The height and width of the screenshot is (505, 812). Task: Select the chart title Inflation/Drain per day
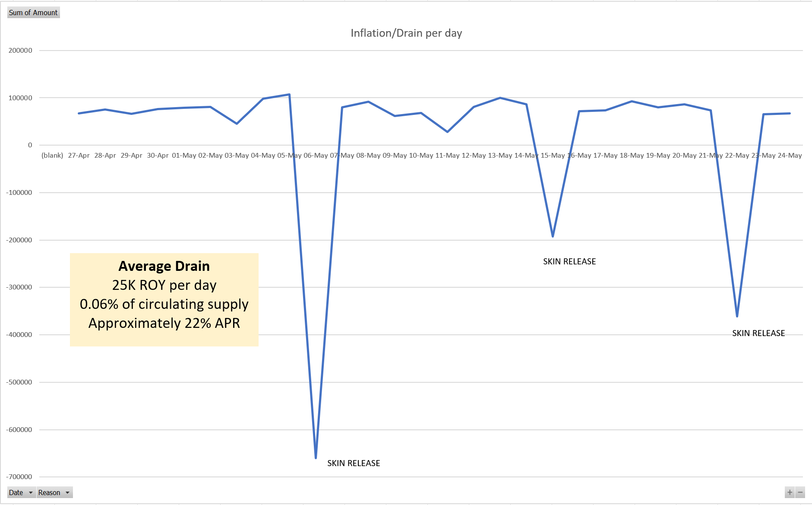(x=406, y=33)
